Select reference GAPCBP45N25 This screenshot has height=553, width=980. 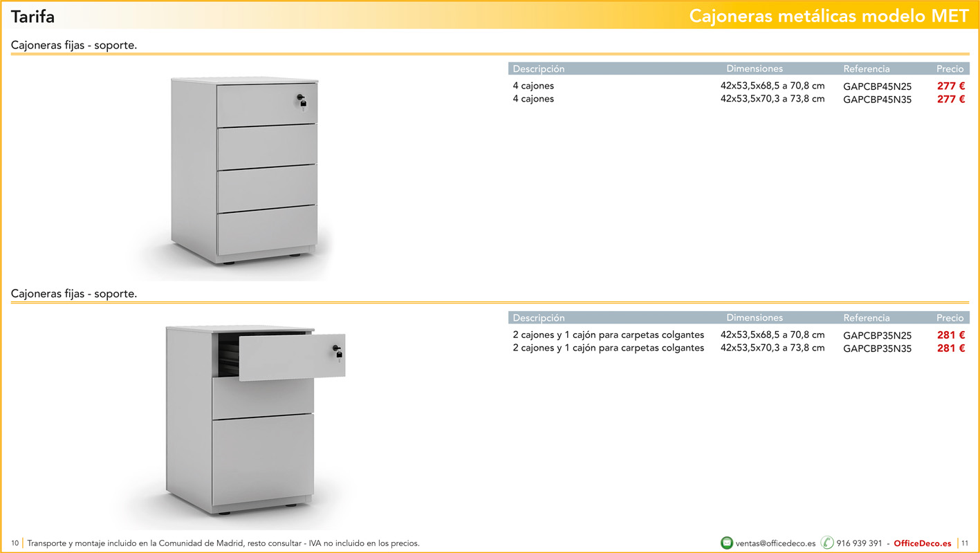877,86
